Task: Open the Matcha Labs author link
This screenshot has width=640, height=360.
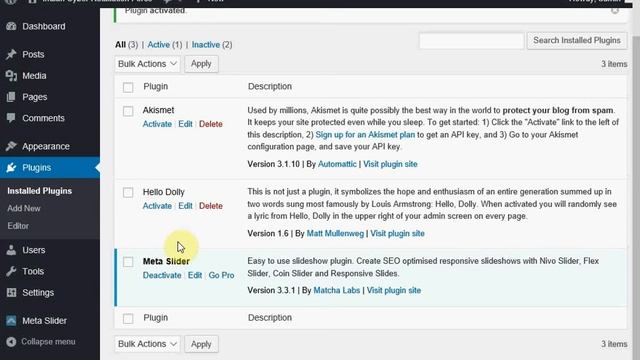Action: pyautogui.click(x=337, y=291)
